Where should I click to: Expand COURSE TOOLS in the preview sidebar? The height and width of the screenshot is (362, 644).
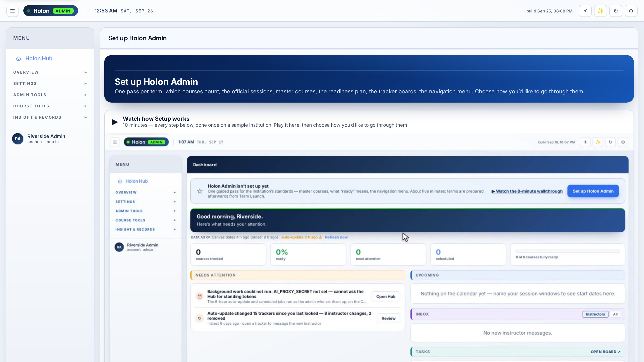pos(146,220)
